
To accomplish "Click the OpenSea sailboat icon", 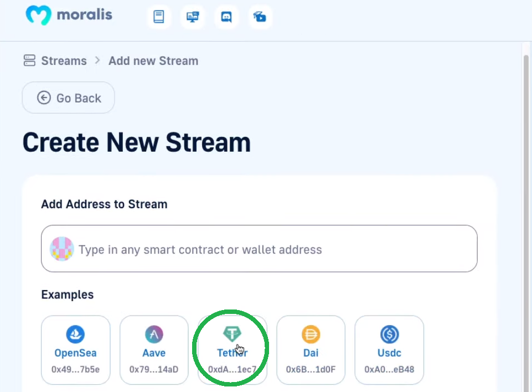I will [75, 334].
